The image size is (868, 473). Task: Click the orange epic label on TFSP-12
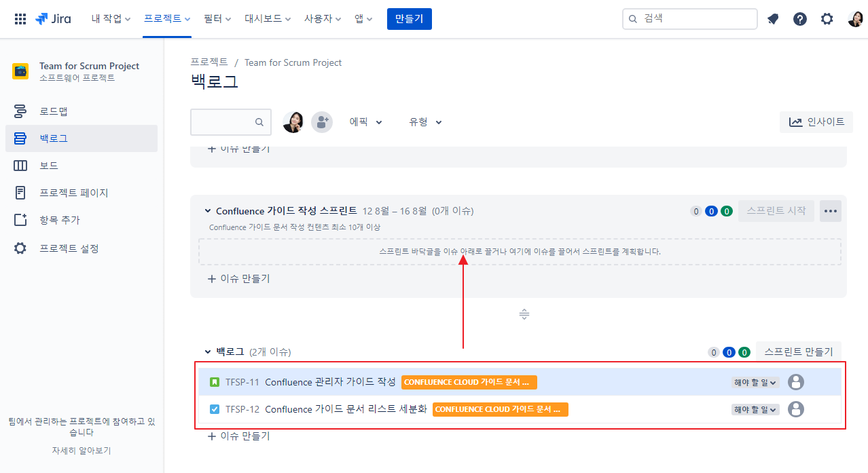point(500,409)
